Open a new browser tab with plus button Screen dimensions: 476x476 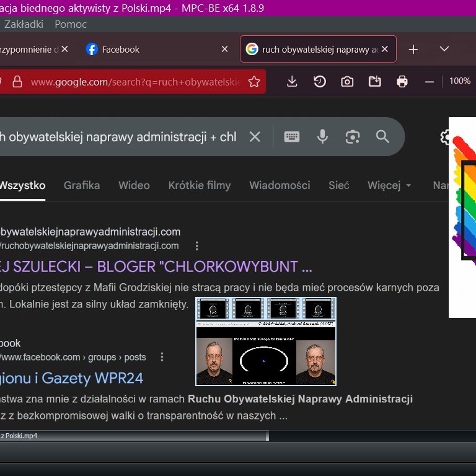point(413,50)
